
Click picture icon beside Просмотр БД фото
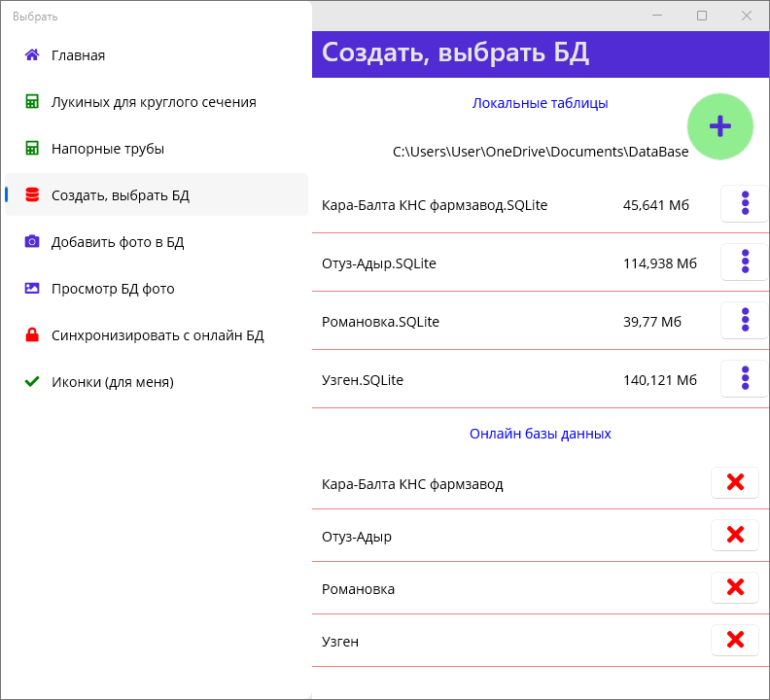coord(32,289)
